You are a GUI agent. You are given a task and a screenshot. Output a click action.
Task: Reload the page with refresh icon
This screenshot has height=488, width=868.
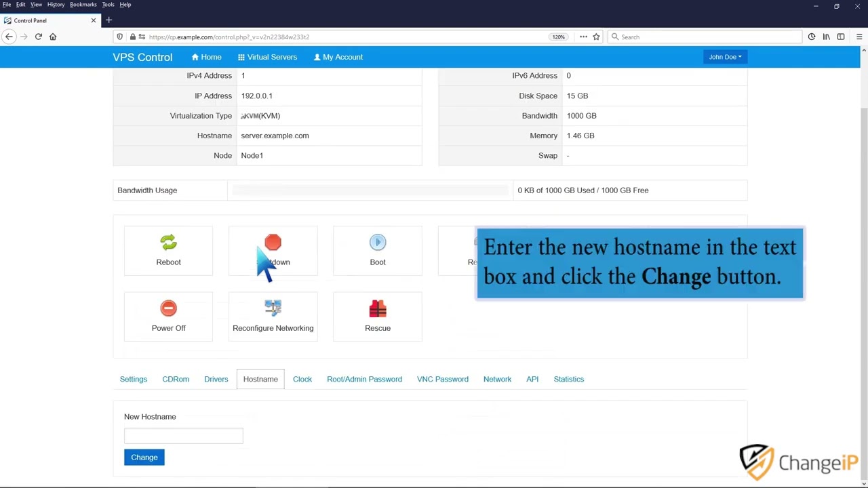pos(38,37)
